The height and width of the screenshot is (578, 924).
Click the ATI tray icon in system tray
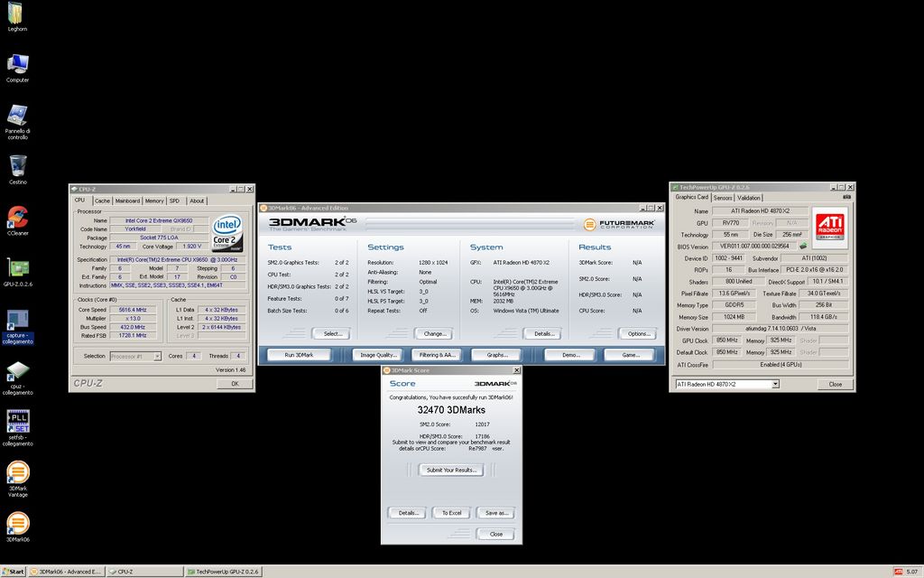tap(899, 572)
